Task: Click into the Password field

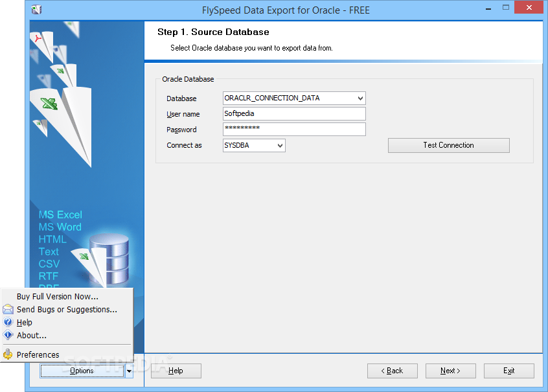Action: click(x=294, y=129)
